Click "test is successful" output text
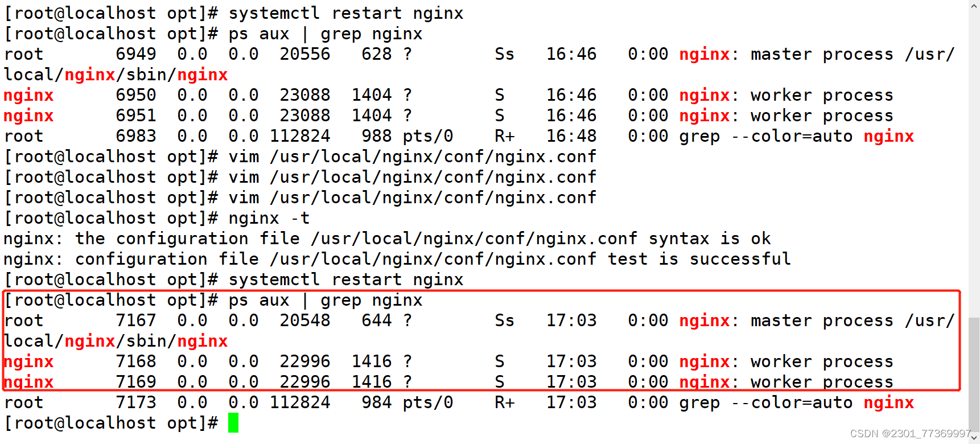Image resolution: width=980 pixels, height=444 pixels. (699, 259)
